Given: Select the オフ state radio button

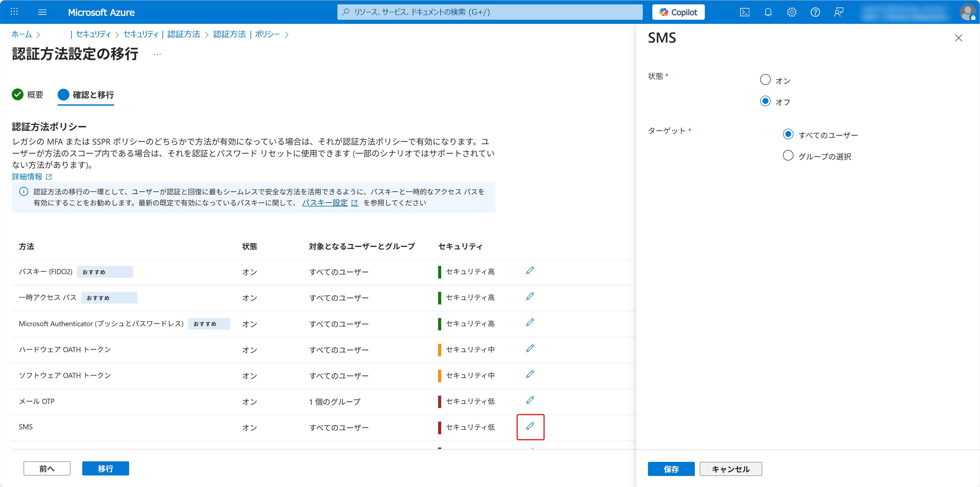Looking at the screenshot, I should click(765, 101).
